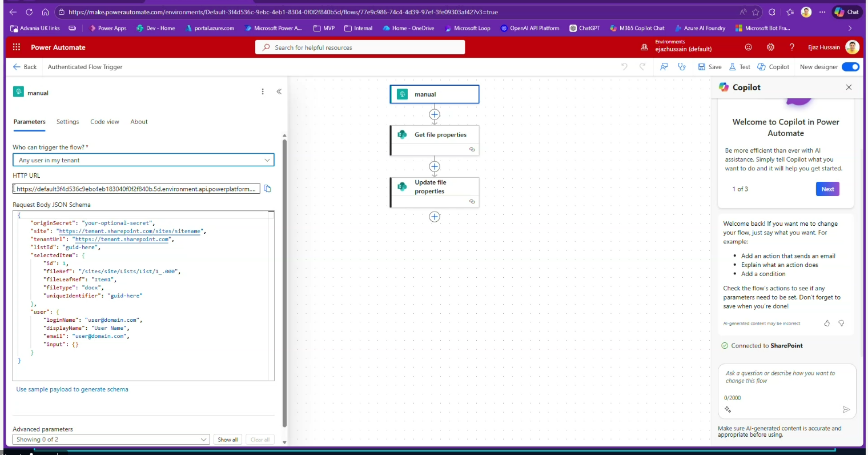Click the thumbs down on Copilot response

841,324
